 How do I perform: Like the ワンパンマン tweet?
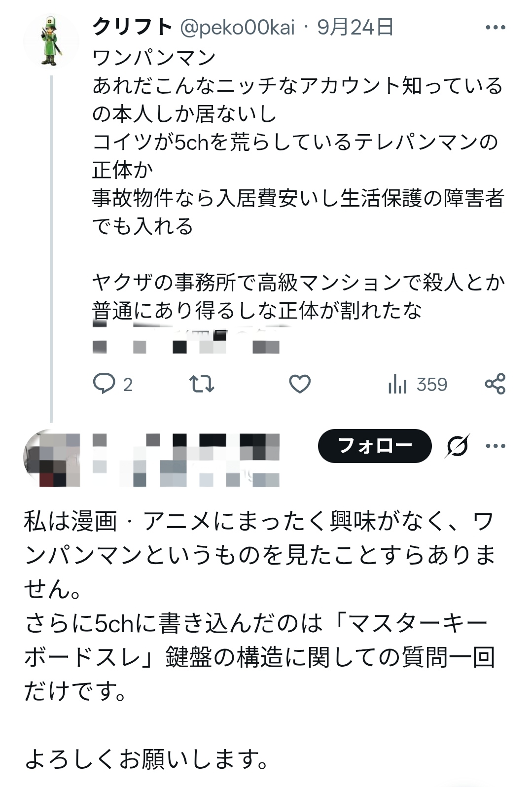click(299, 384)
